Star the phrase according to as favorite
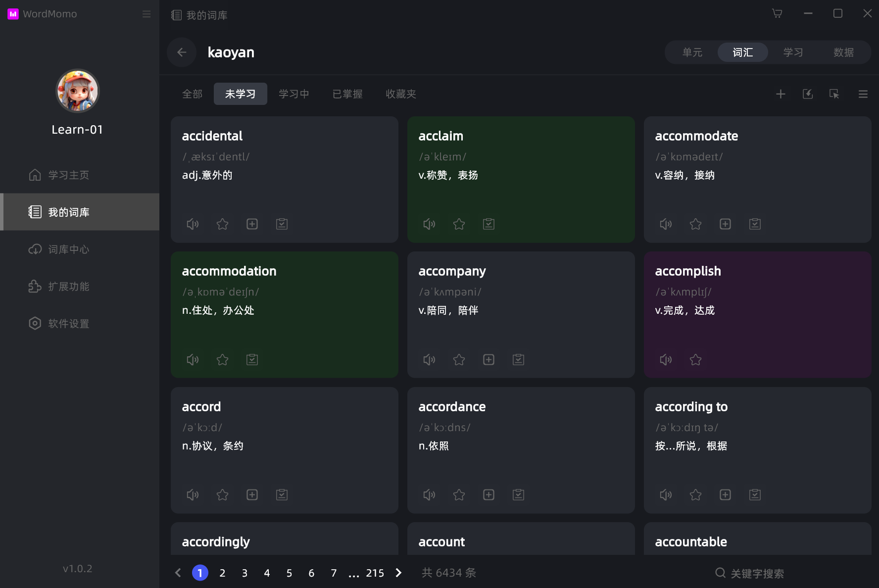The image size is (879, 588). click(695, 495)
